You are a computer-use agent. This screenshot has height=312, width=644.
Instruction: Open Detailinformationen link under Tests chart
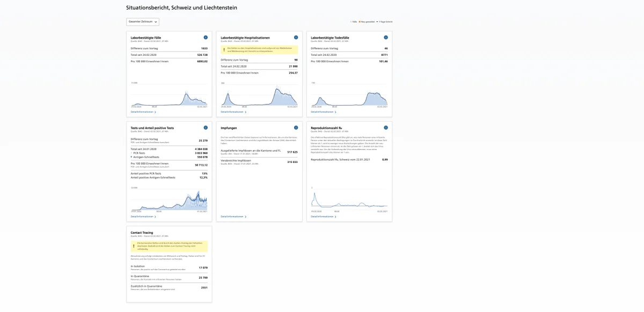[x=143, y=217]
